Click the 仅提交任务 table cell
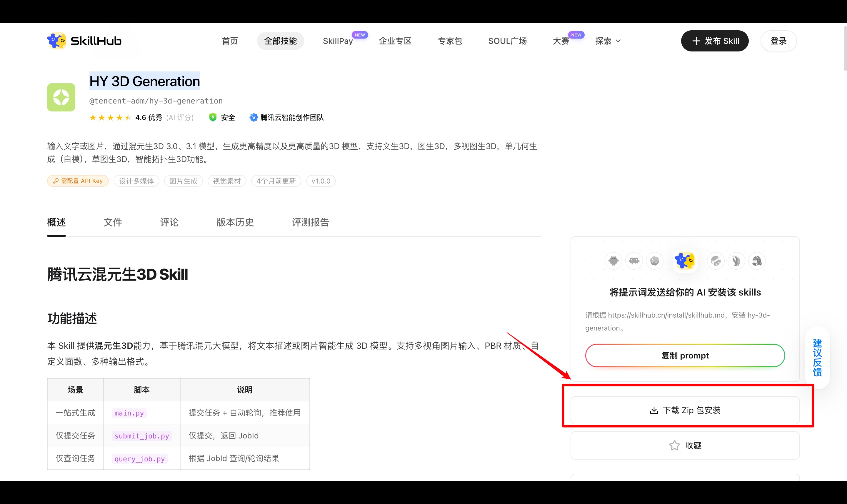Image resolution: width=847 pixels, height=504 pixels. pyautogui.click(x=75, y=436)
